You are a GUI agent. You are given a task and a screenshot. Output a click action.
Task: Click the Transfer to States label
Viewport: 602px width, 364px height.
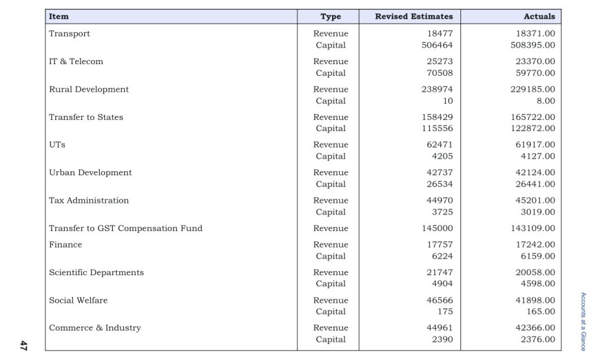pyautogui.click(x=86, y=117)
